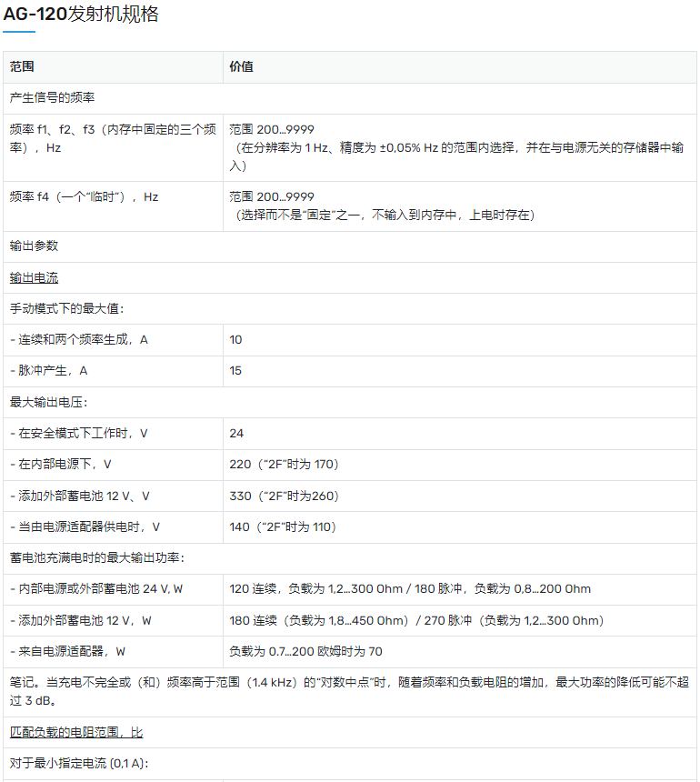Select the 产生信号的频率 section row
Screen dimensions: 700x782
(53, 98)
